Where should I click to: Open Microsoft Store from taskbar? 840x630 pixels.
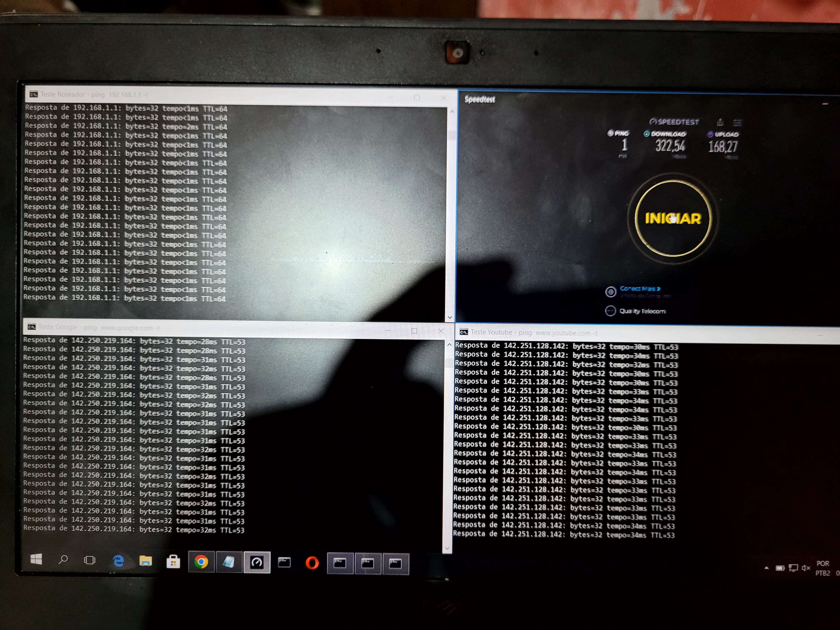pos(173,561)
